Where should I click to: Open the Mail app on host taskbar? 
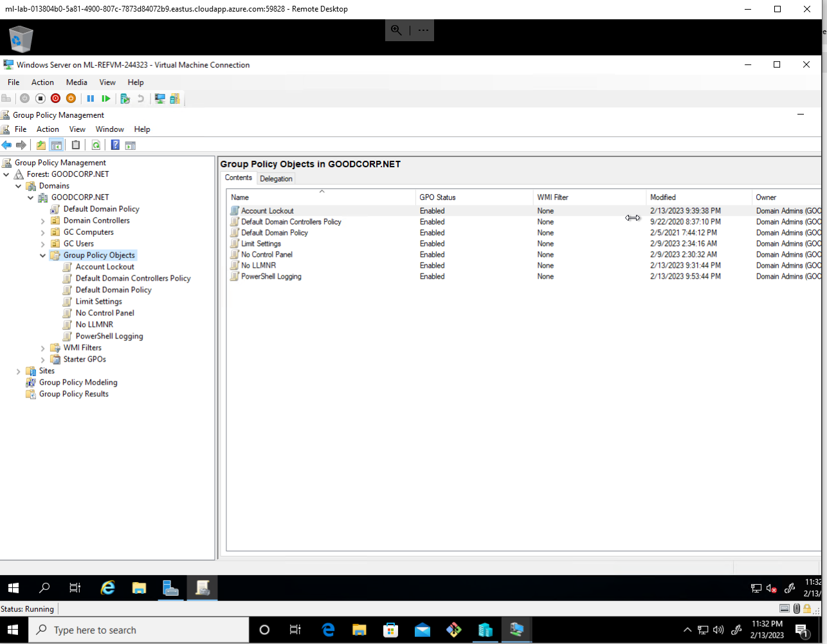423,630
